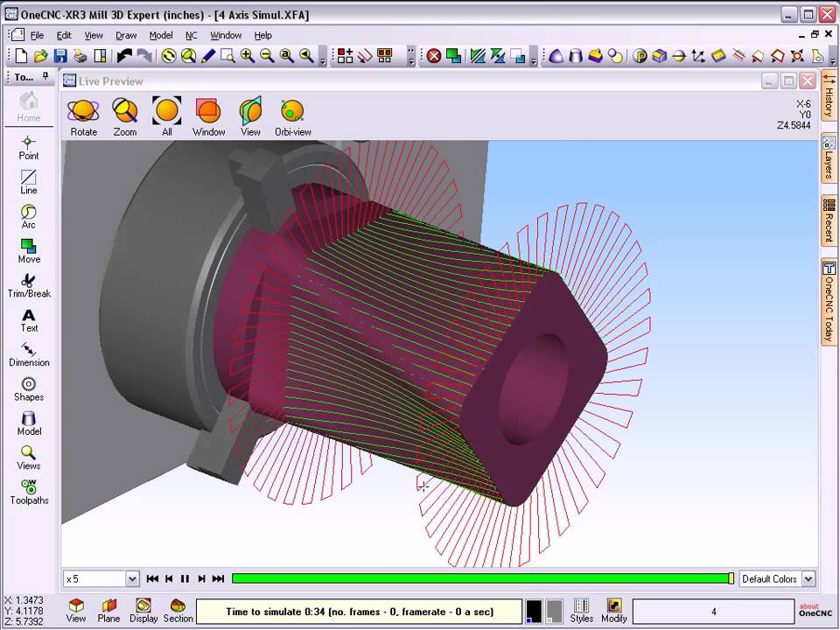Undo the last action with the black arrow

124,56
